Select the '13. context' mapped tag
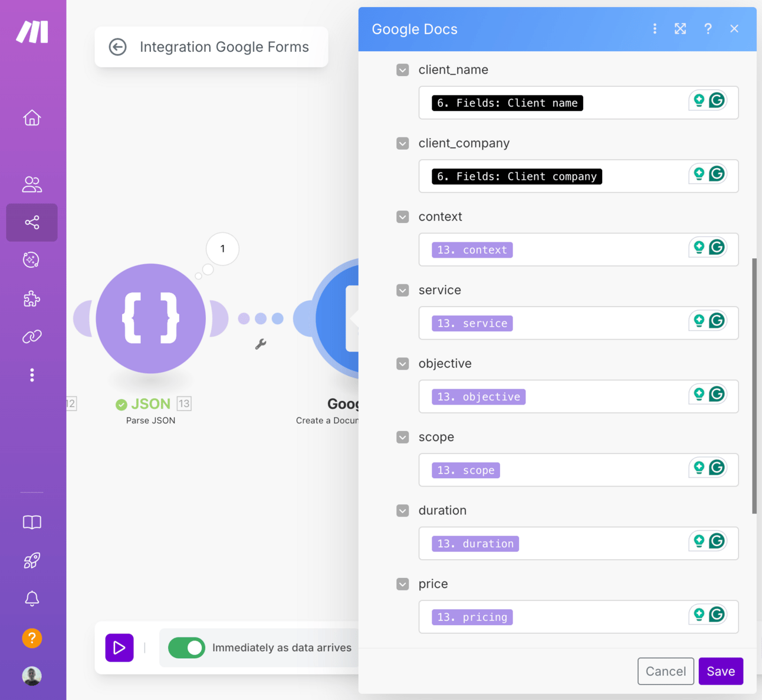 [x=472, y=250]
